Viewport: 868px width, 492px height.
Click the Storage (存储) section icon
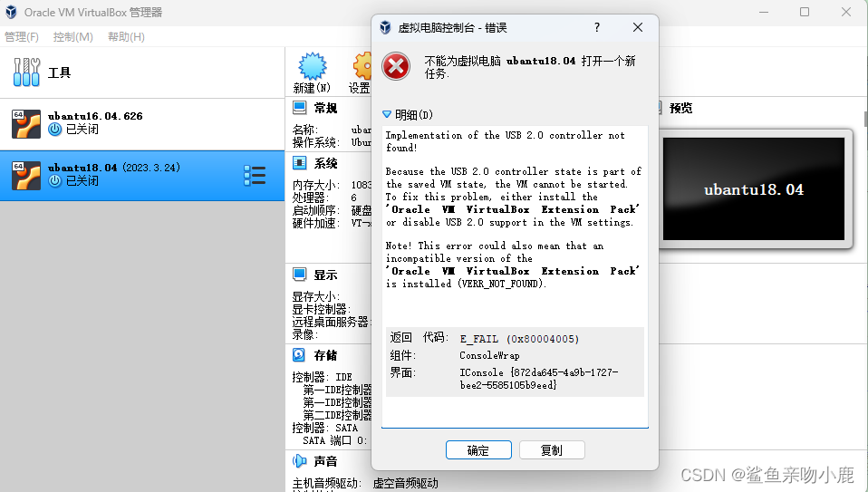(299, 355)
